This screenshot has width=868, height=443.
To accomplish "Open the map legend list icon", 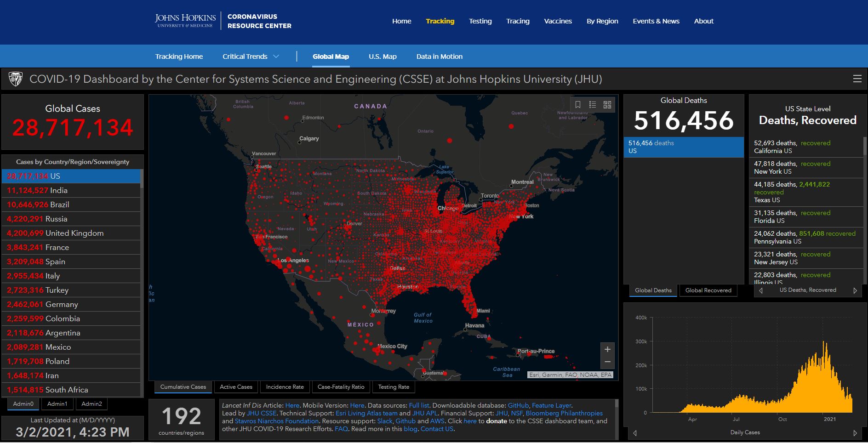I will [x=593, y=105].
